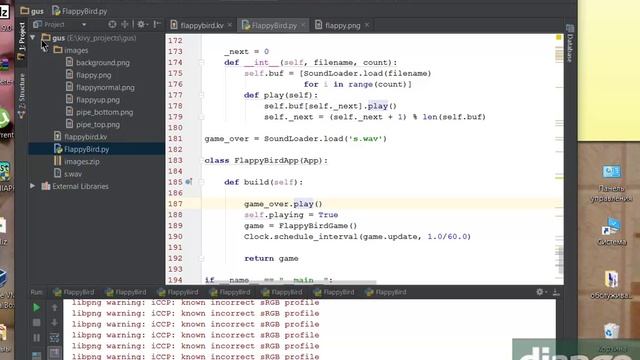Click the Stop square button in Run panel
The width and height of the screenshot is (640, 360).
coord(36,322)
